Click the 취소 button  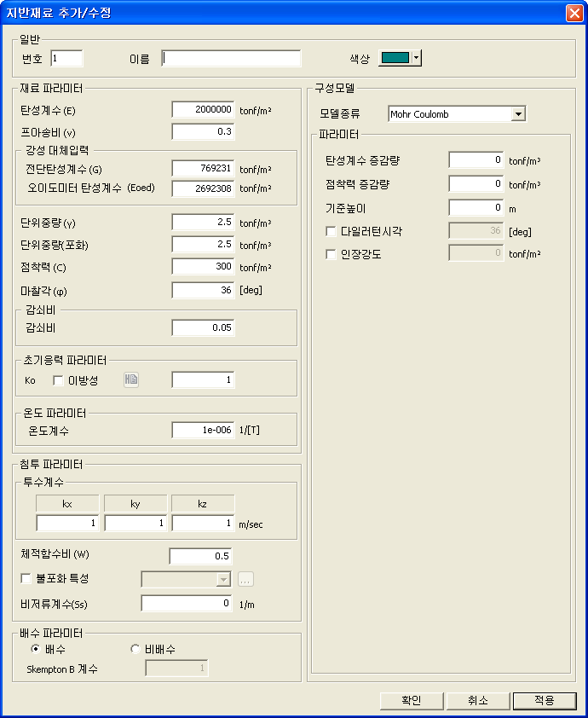(478, 700)
